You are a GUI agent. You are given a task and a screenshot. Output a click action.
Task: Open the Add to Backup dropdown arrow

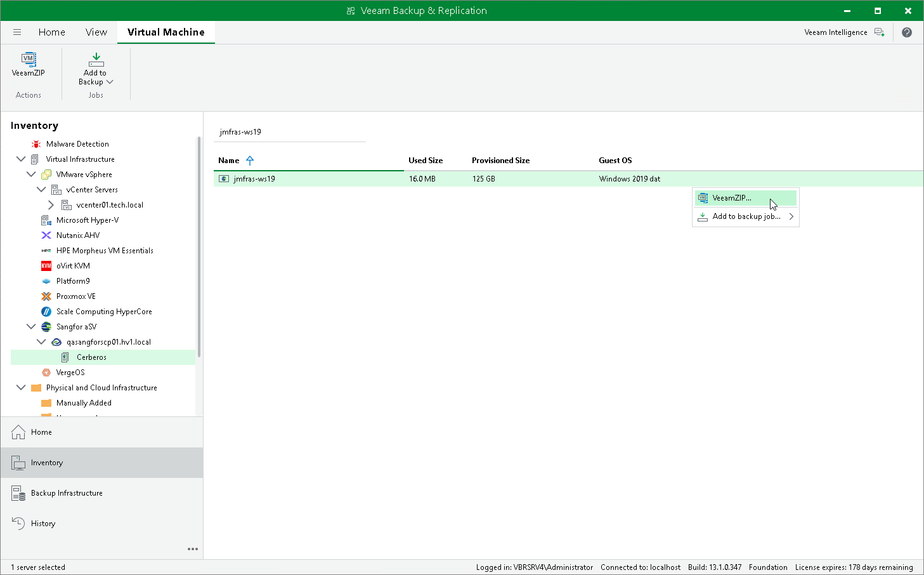[x=110, y=82]
